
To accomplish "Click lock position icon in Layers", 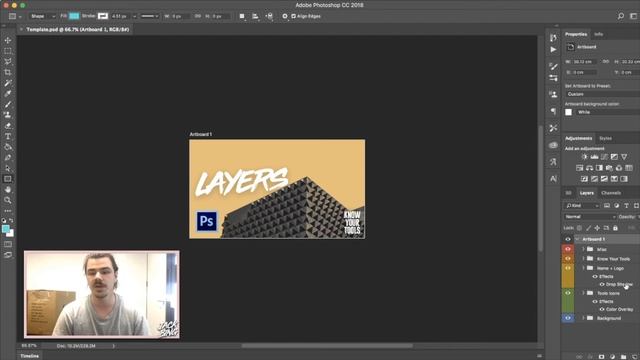I will pyautogui.click(x=597, y=228).
